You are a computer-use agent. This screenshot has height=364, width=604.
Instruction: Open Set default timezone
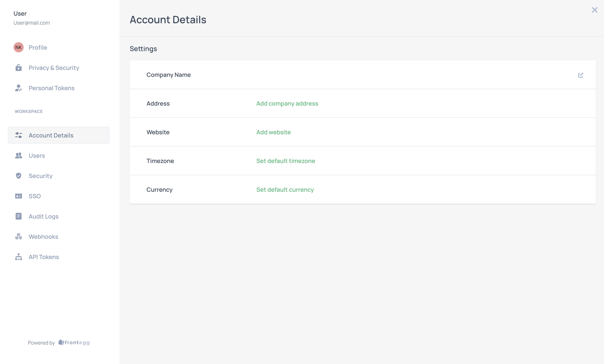pyautogui.click(x=286, y=161)
